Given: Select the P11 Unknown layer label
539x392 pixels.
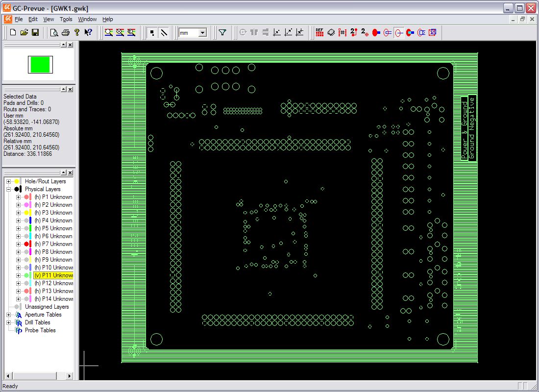Looking at the screenshot, I should (53, 275).
